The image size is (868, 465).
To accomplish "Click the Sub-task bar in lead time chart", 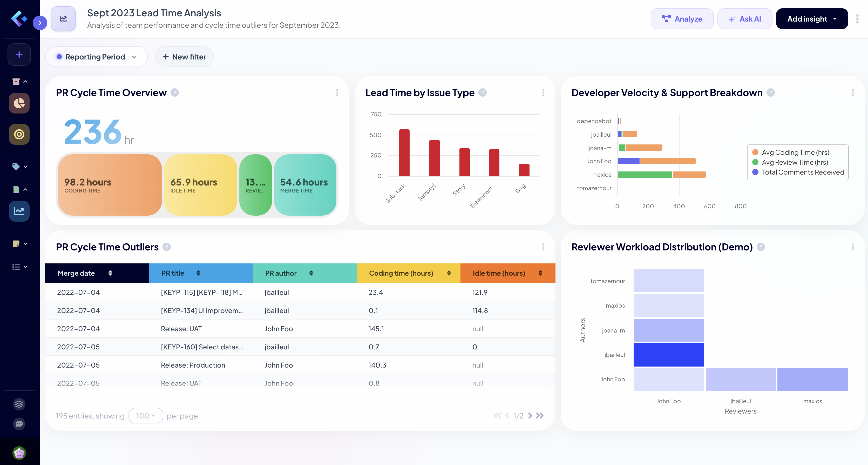I will pyautogui.click(x=404, y=152).
